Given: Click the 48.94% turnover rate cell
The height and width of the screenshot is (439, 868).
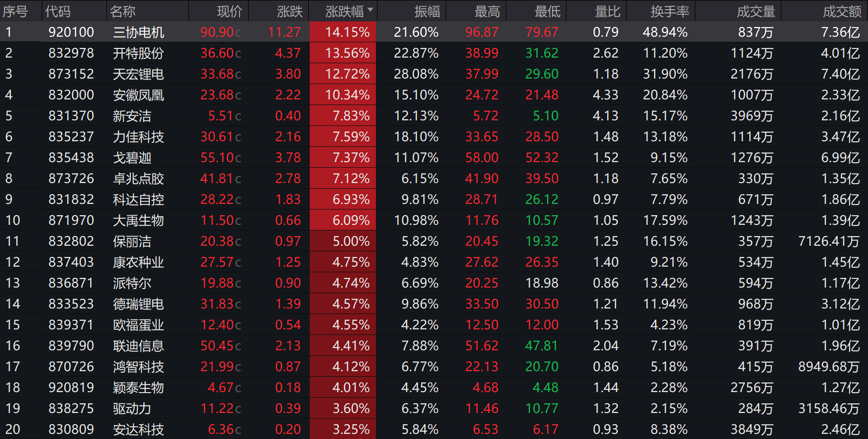Looking at the screenshot, I should coord(665,32).
